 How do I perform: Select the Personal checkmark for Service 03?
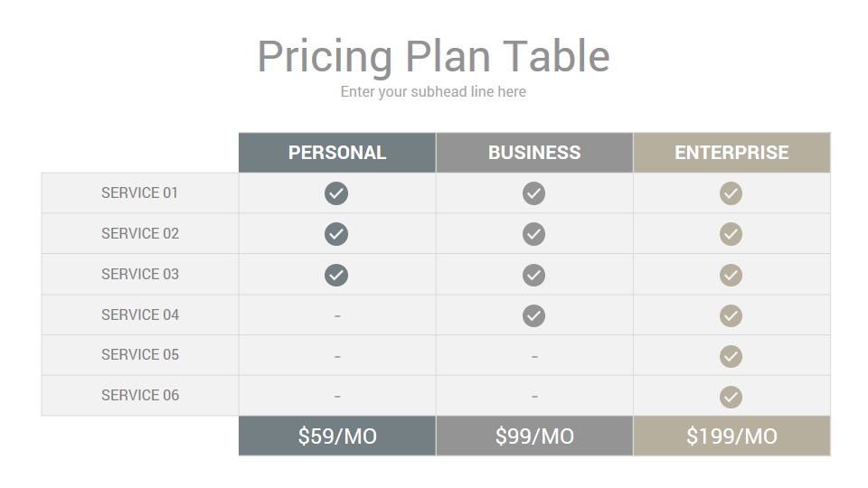pos(336,275)
